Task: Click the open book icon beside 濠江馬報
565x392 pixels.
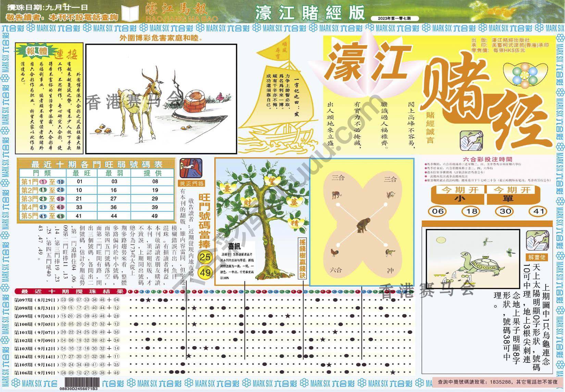Action: (130, 14)
